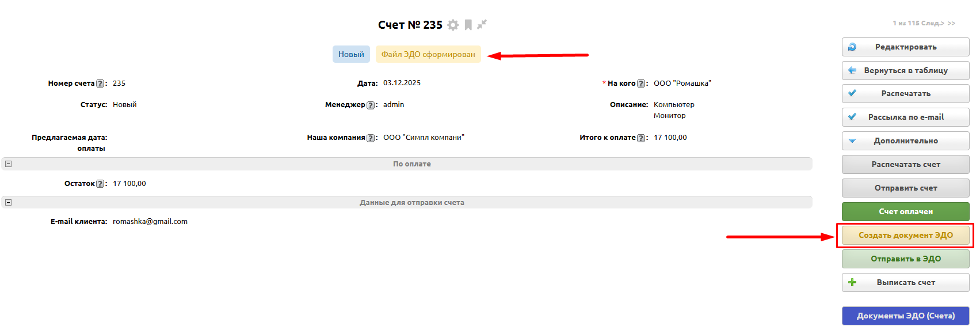Open the gear settings next to invoice title
Screen dimensions: 980x334
point(453,25)
